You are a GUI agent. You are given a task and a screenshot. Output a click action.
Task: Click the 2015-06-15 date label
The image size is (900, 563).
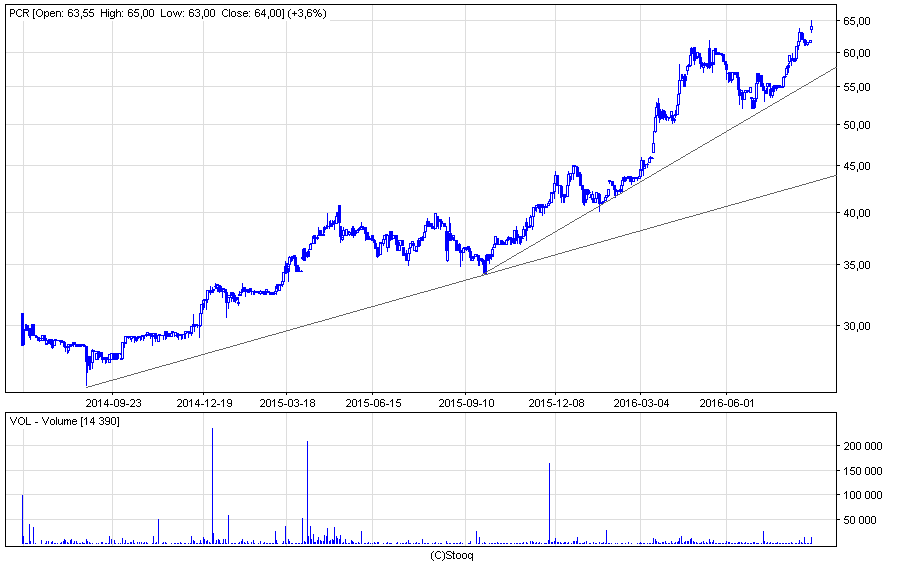coord(373,403)
